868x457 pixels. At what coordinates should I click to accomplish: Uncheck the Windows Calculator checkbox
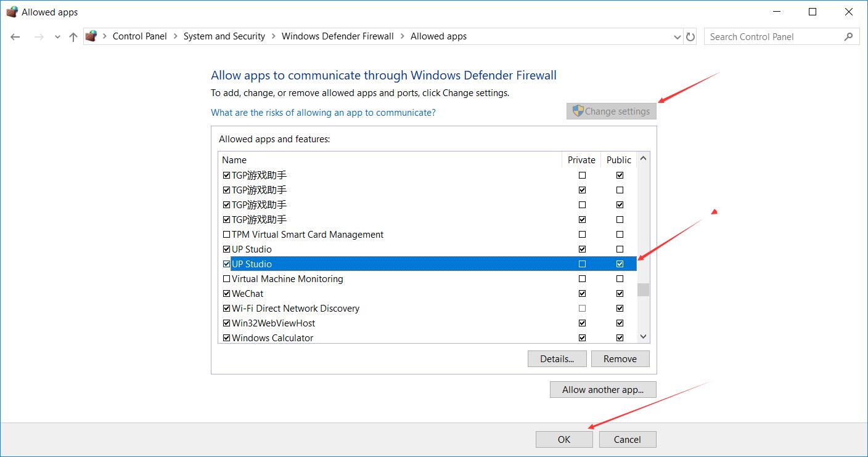[x=226, y=338]
